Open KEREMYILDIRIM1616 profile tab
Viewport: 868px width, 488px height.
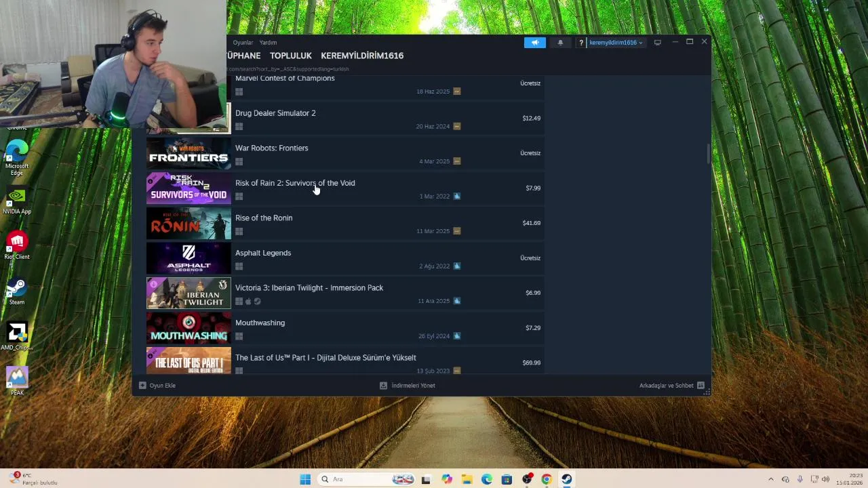pyautogui.click(x=362, y=56)
